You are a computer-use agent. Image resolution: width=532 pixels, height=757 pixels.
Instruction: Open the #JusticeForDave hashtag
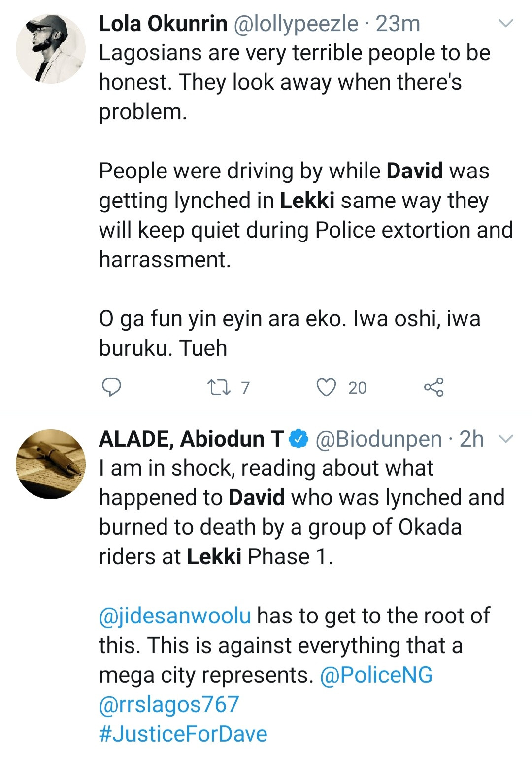tap(183, 734)
